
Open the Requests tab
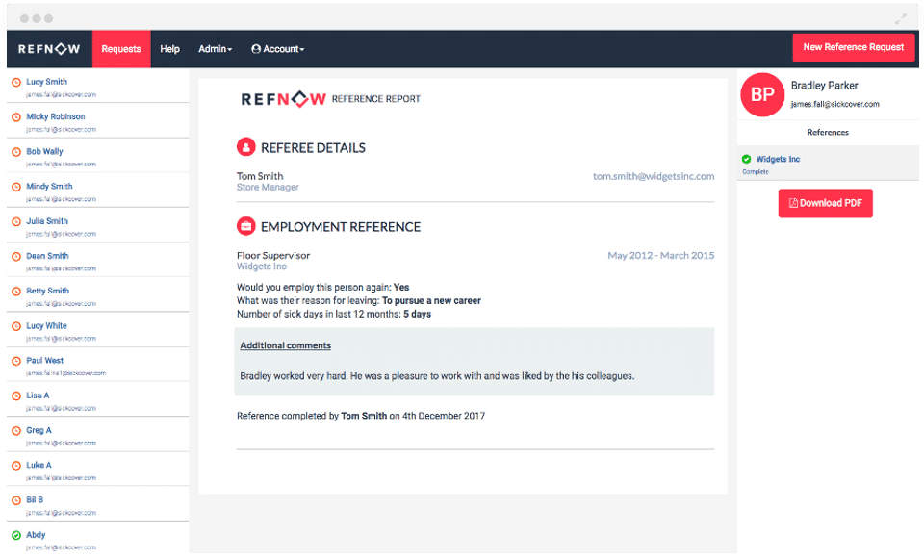click(121, 49)
